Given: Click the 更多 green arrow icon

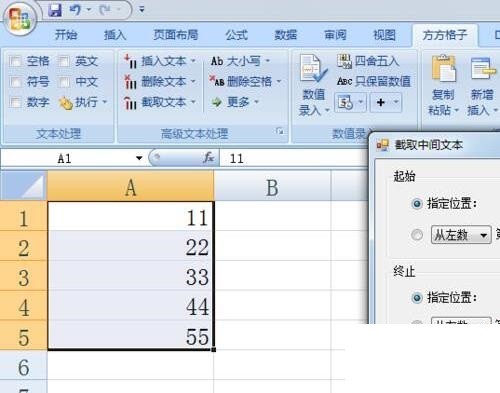Looking at the screenshot, I should point(217,102).
